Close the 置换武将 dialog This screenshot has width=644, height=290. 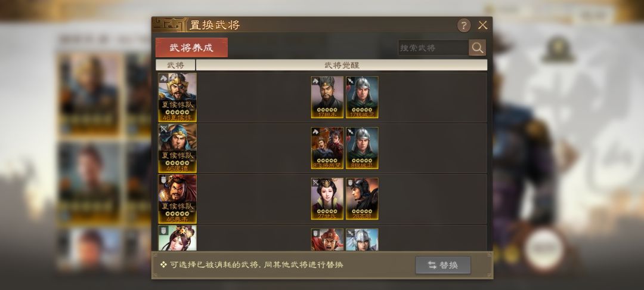(x=482, y=26)
